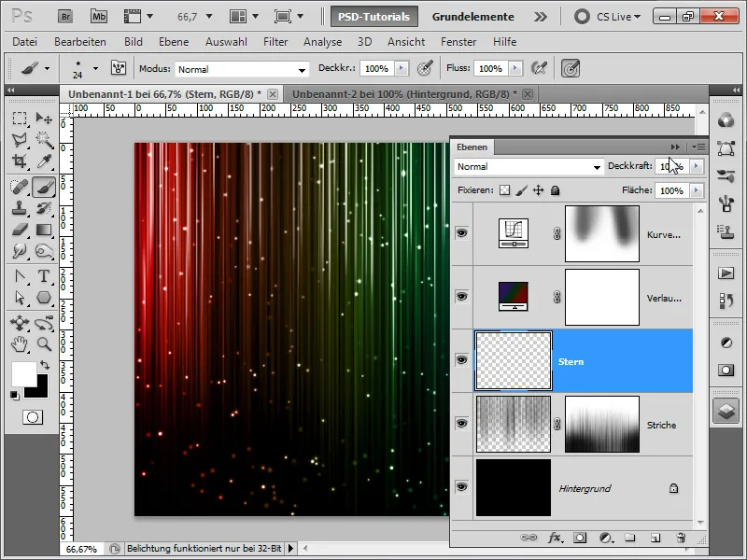
Task: Open the Ebene menu
Action: click(174, 42)
